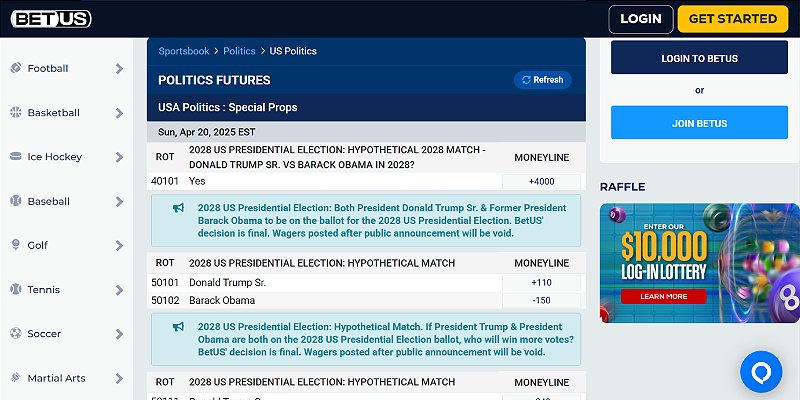Refresh the Politics Futures odds

tap(542, 80)
